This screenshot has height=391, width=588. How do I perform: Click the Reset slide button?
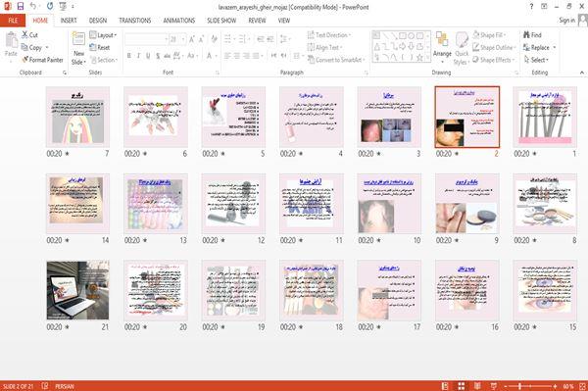(x=100, y=47)
